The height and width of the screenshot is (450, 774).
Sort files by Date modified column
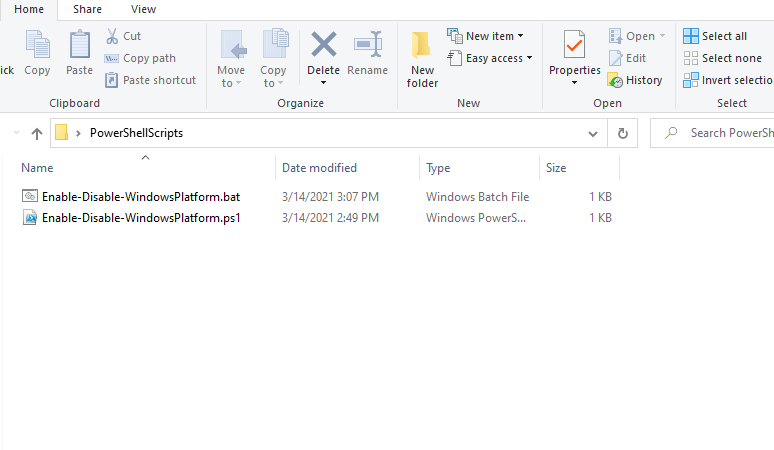[348, 168]
